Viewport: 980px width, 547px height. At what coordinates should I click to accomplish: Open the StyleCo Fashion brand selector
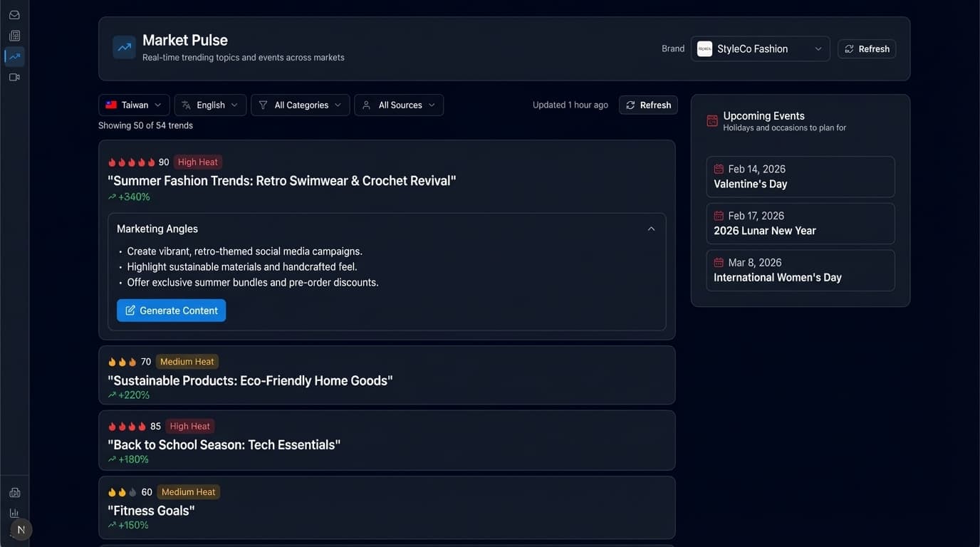(x=760, y=48)
